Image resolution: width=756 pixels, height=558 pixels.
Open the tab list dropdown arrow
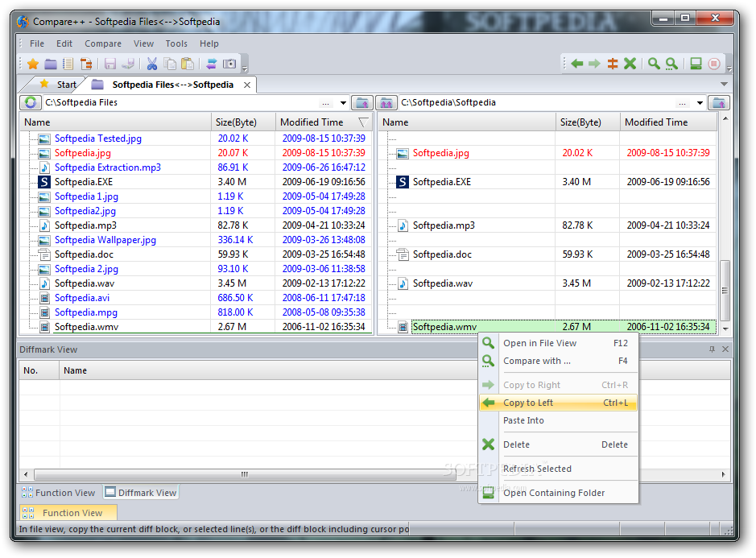pos(724,85)
